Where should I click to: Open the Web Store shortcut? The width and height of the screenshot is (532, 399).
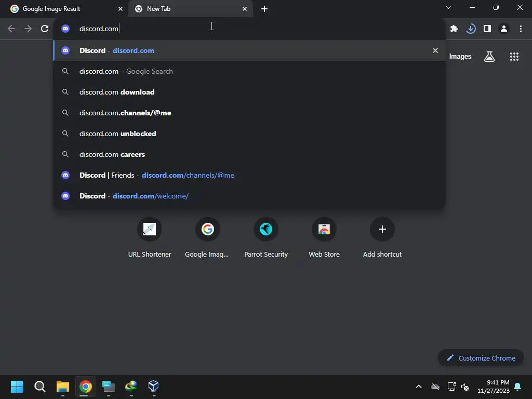click(x=324, y=238)
